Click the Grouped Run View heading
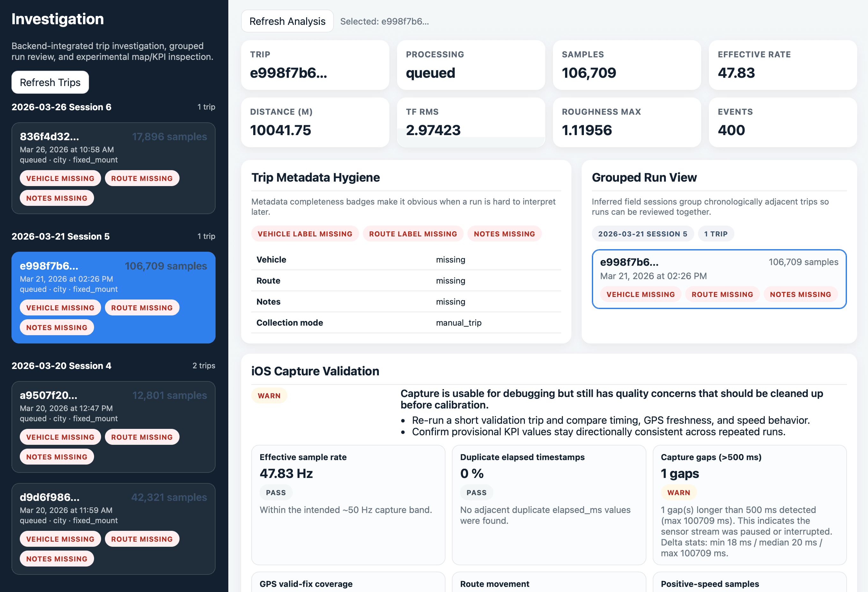Viewport: 868px width, 592px height. coord(644,177)
